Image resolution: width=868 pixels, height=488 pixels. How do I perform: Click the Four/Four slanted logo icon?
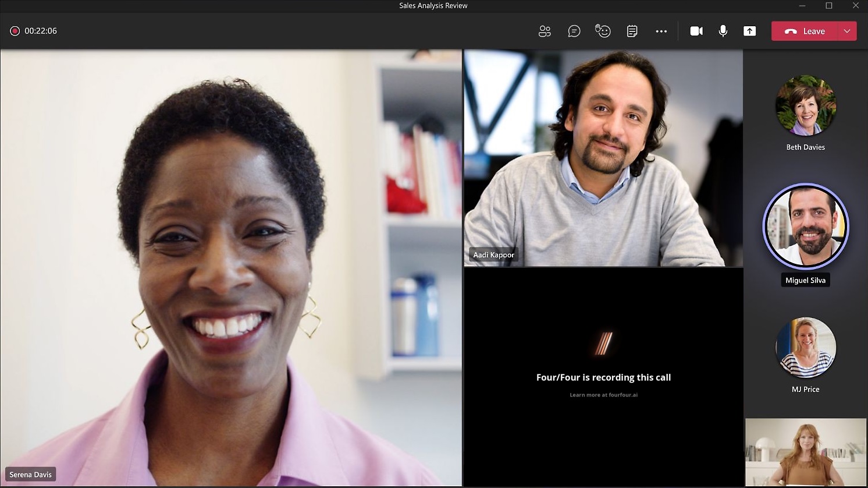(603, 344)
